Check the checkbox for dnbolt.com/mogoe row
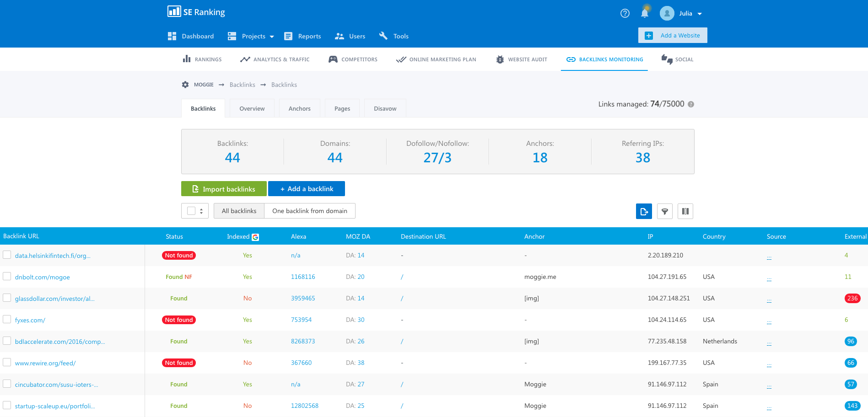 [7, 276]
